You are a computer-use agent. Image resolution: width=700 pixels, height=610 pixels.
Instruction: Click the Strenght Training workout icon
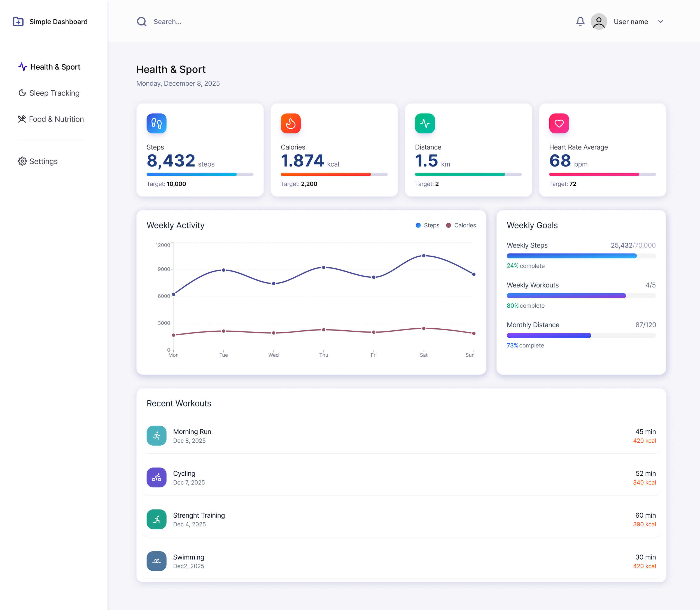click(x=156, y=519)
